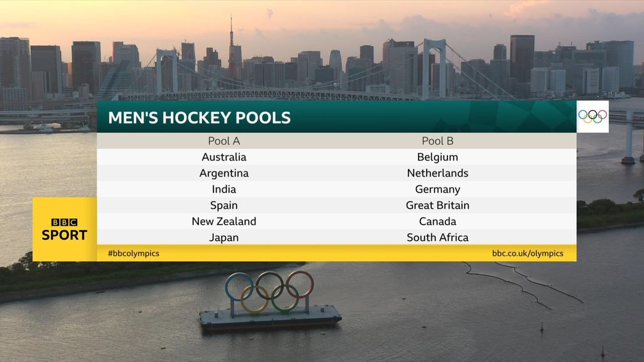Select Great Britain in Pool B
644x362 pixels.
point(437,205)
